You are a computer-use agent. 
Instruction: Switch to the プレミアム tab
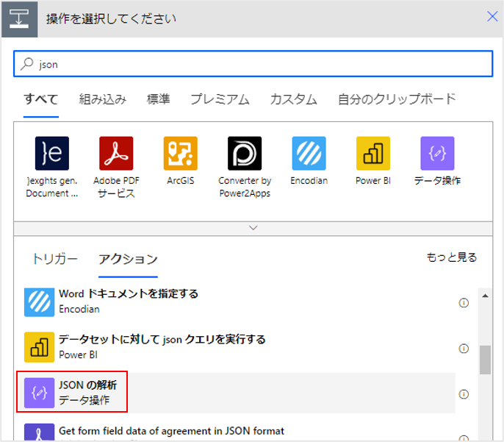point(220,99)
